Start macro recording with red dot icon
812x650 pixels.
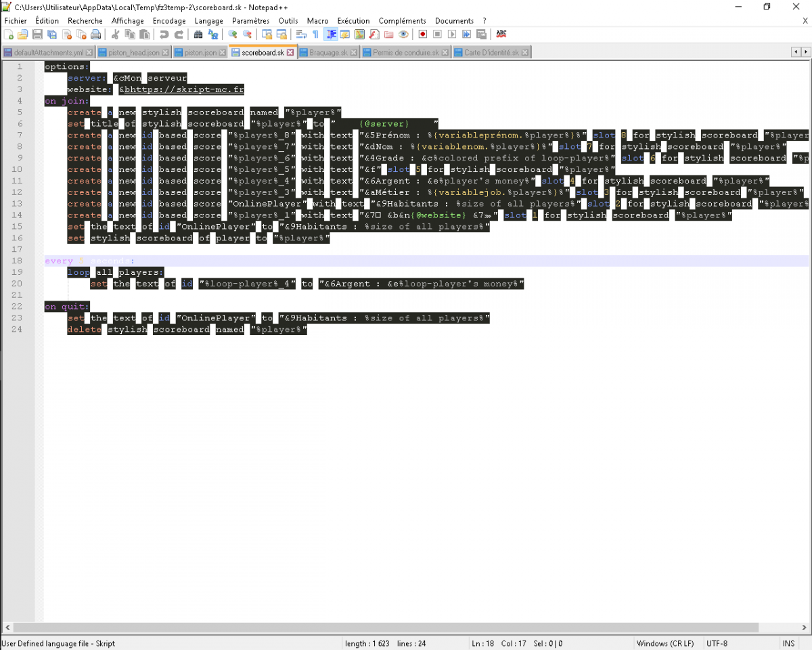tap(423, 35)
